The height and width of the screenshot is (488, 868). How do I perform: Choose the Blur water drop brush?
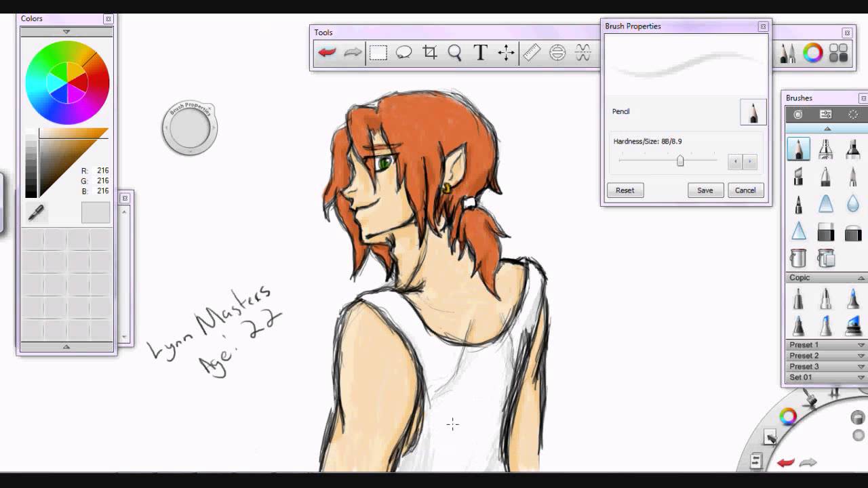pyautogui.click(x=853, y=203)
